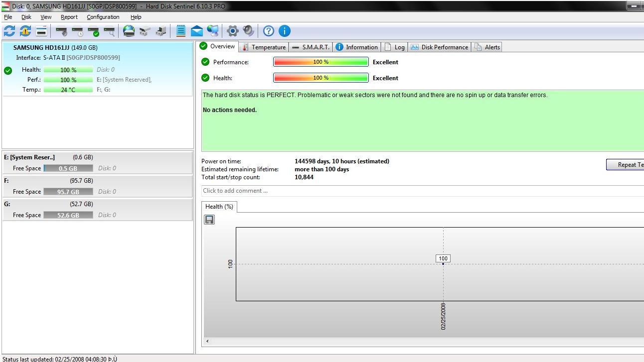Click the blue info circle toolbar icon
The image size is (644, 362).
285,31
